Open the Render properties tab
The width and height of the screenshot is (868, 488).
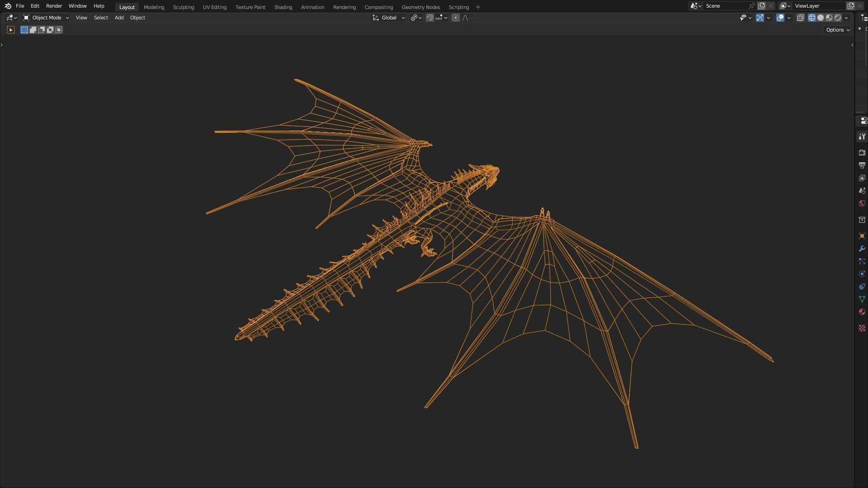point(862,153)
